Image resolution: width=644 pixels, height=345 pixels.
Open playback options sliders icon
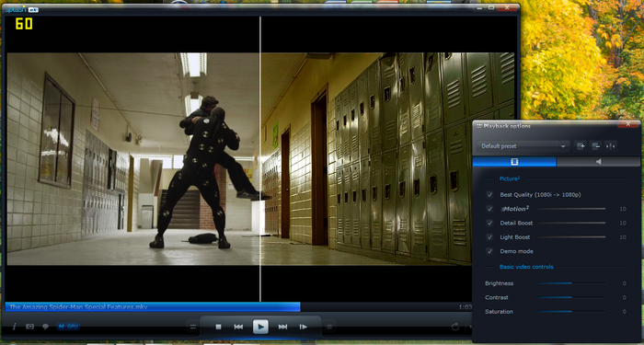click(193, 327)
